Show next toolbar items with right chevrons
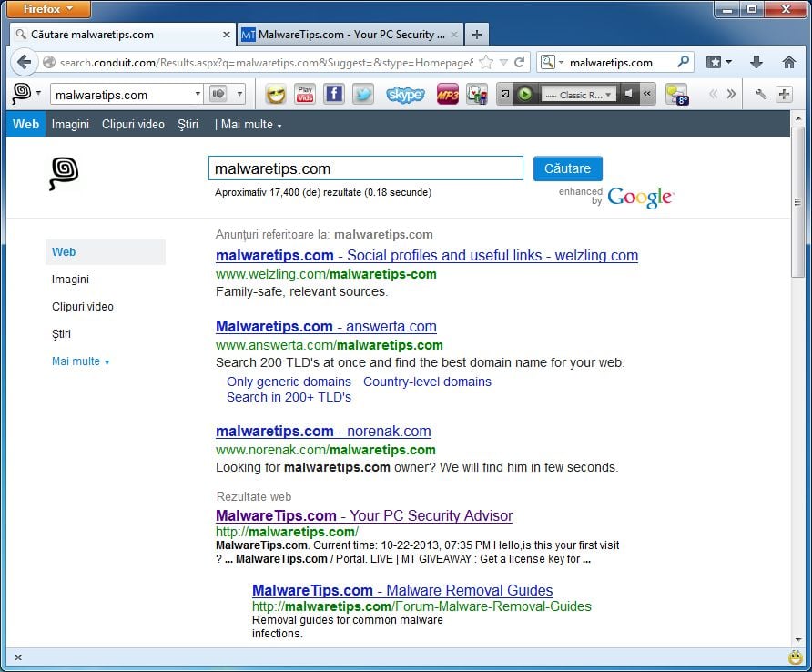812x672 pixels. [731, 95]
